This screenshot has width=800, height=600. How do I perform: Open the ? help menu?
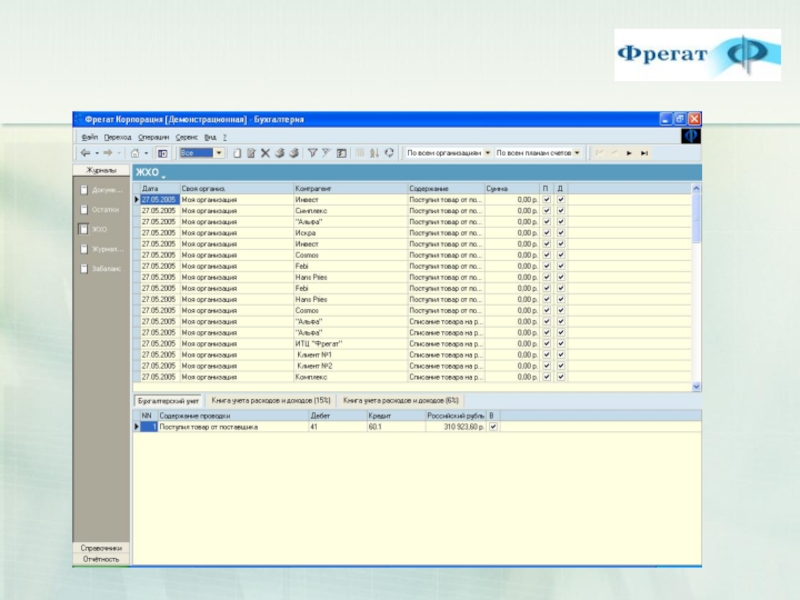click(224, 137)
